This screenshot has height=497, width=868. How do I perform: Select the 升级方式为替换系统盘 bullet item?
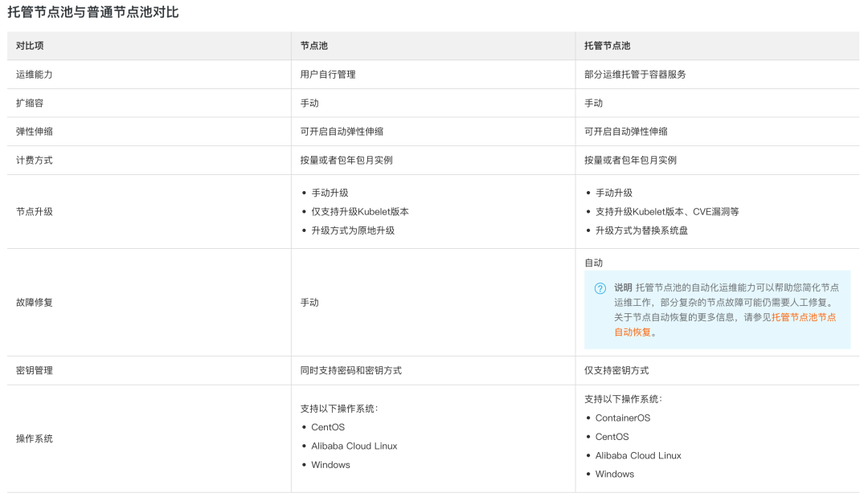point(641,230)
